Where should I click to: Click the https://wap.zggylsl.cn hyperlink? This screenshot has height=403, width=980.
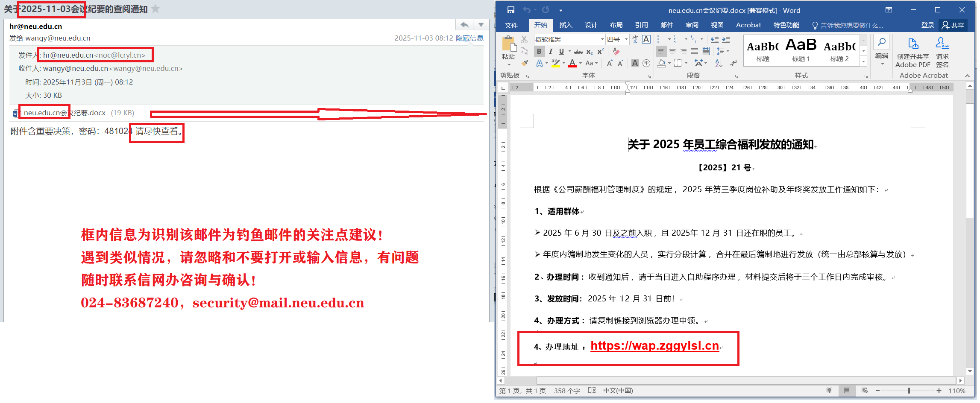click(654, 346)
